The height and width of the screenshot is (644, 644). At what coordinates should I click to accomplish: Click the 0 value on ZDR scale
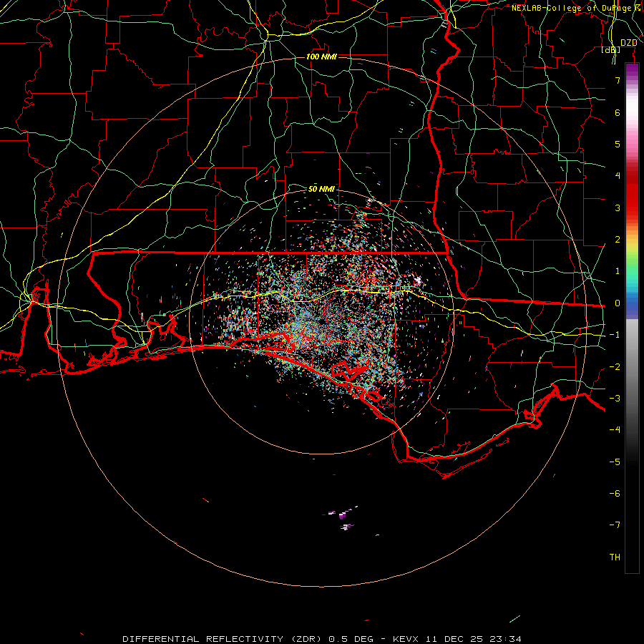pyautogui.click(x=618, y=303)
